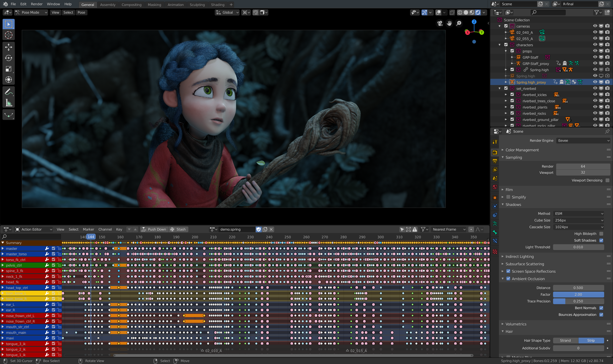Image resolution: width=613 pixels, height=364 pixels.
Task: Click the camera view toggle icon
Action: tap(440, 23)
